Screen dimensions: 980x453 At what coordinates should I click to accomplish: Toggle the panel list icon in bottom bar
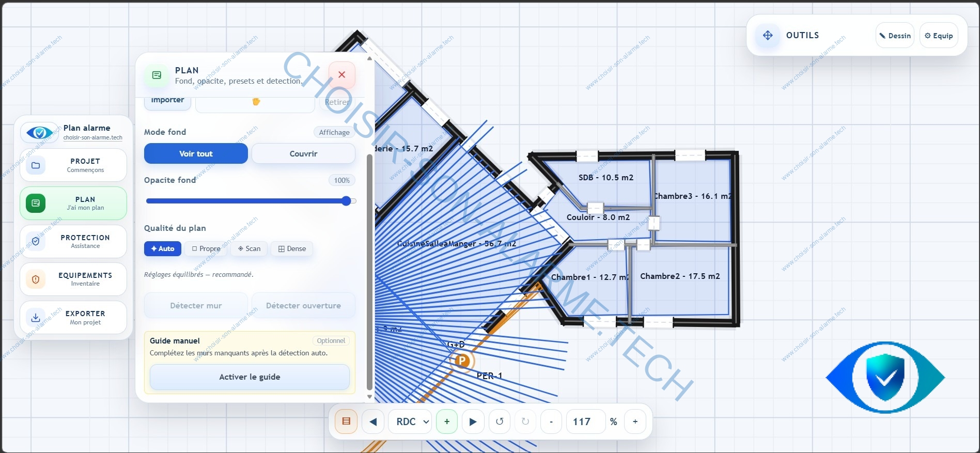(346, 421)
